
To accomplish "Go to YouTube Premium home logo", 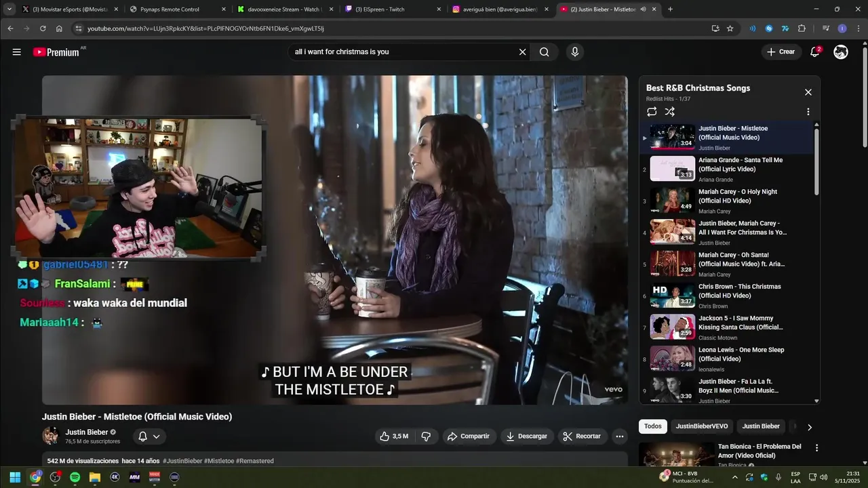I will coord(56,52).
